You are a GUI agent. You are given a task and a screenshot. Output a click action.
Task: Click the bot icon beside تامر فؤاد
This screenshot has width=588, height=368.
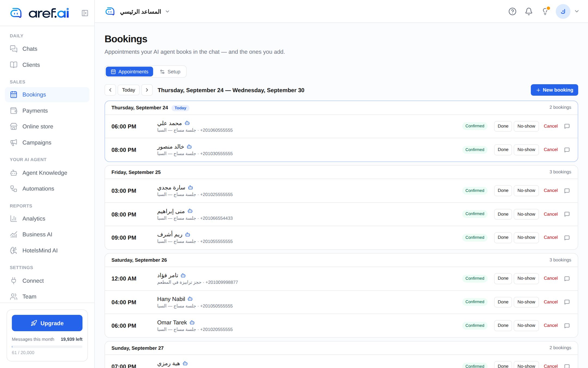pyautogui.click(x=183, y=275)
